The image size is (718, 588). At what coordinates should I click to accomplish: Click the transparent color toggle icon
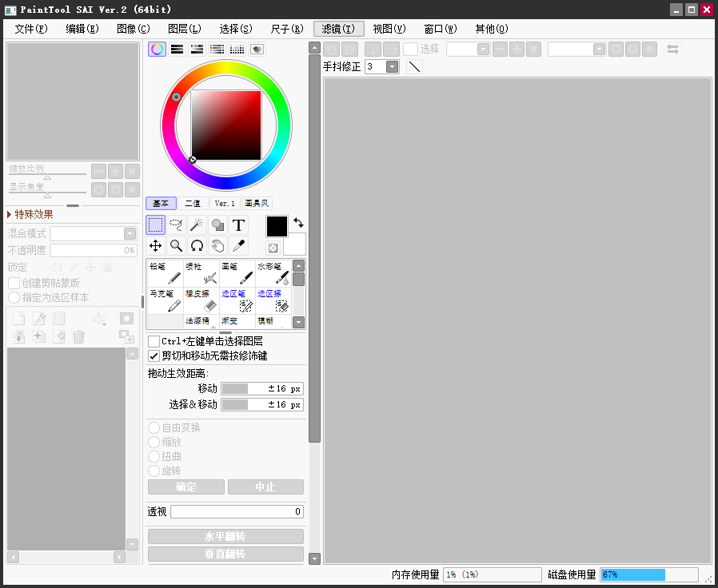tap(273, 248)
